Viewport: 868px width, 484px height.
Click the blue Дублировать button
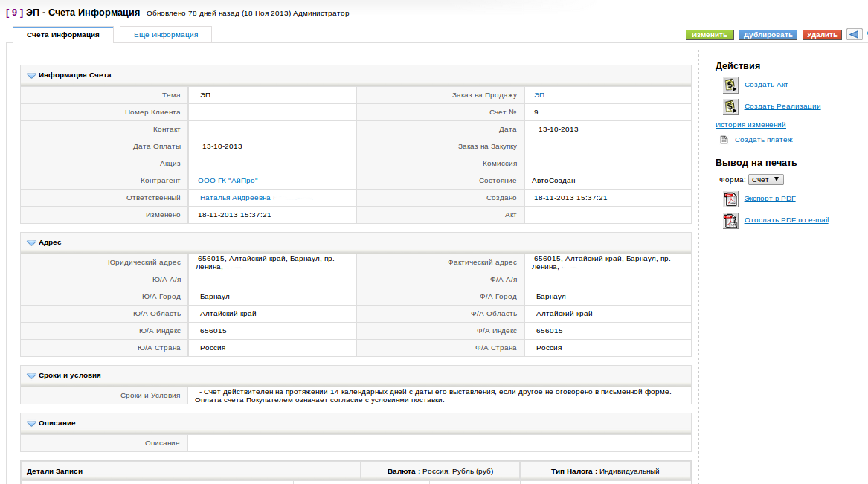coord(768,35)
